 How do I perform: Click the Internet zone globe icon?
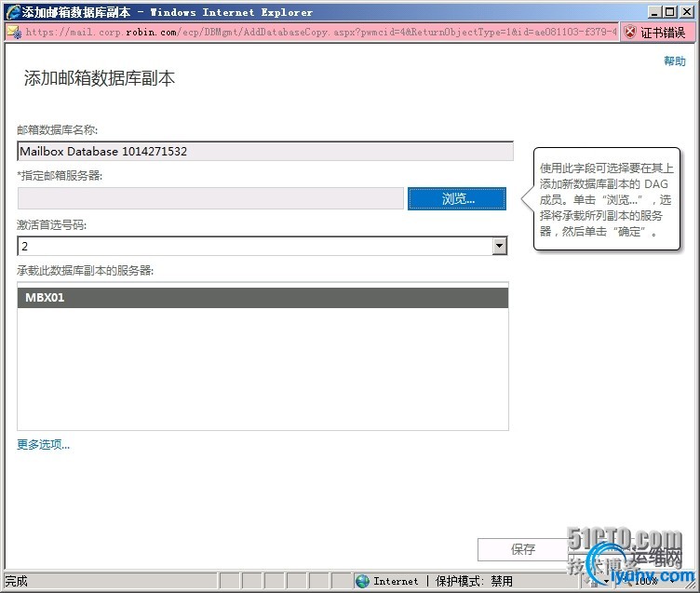click(362, 581)
